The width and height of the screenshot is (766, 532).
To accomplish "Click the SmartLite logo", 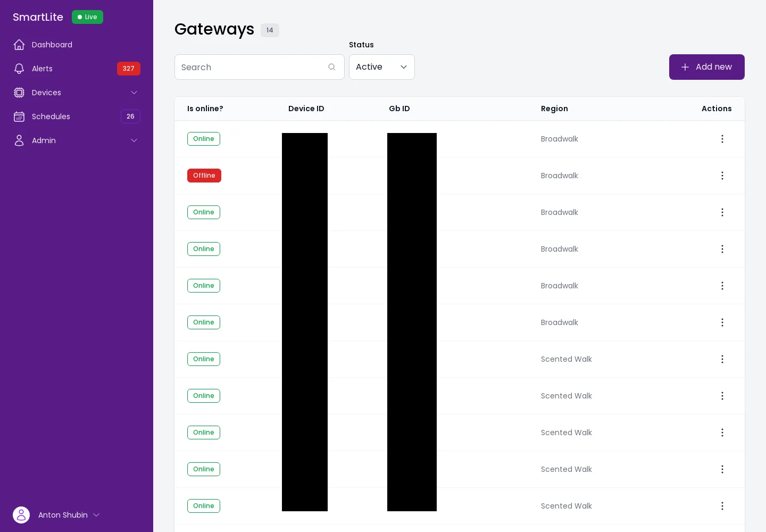I will click(x=38, y=17).
